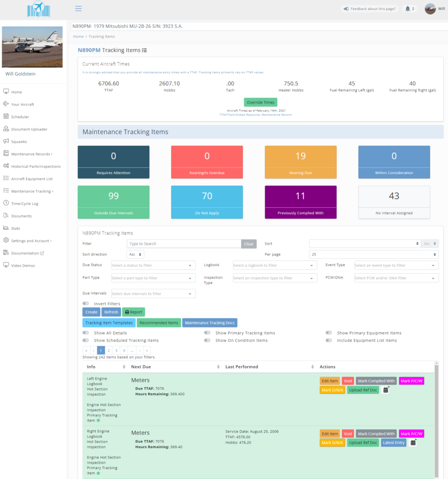Open the Event Type filter dropdown
The width and height of the screenshot is (448, 479).
(x=396, y=265)
